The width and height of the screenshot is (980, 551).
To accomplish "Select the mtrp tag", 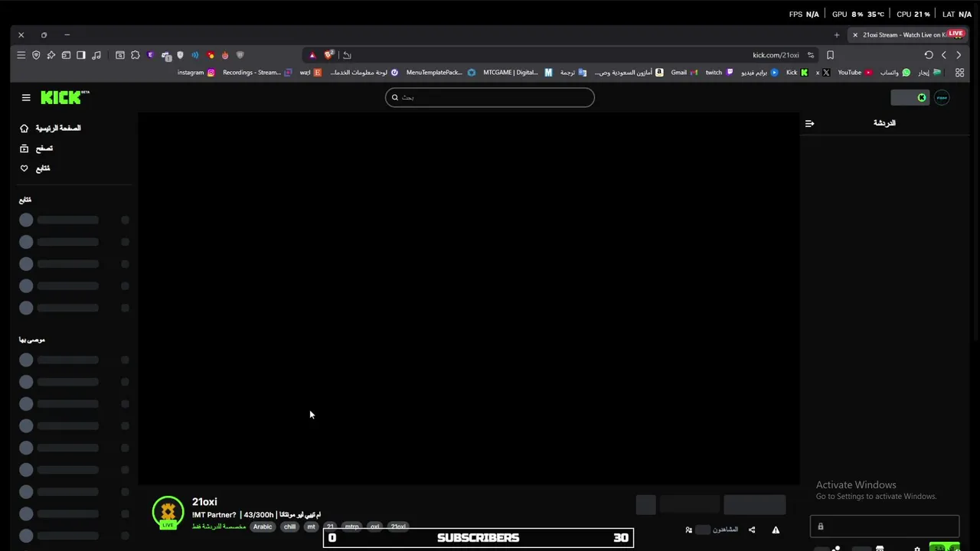I will [351, 527].
